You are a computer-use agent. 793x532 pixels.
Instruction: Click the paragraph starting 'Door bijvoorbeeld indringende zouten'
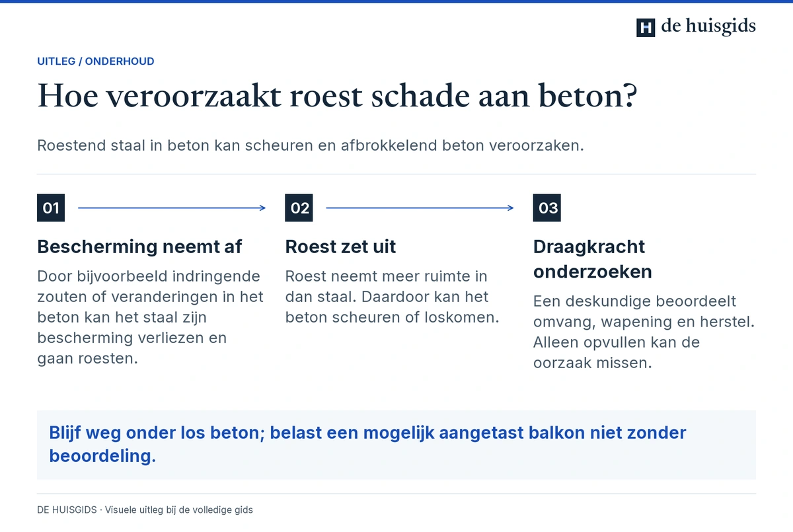click(151, 317)
